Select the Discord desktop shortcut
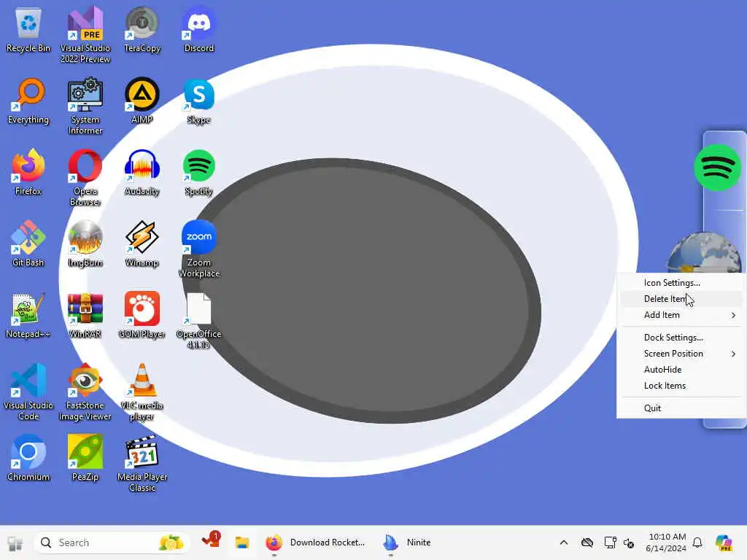 click(198, 31)
